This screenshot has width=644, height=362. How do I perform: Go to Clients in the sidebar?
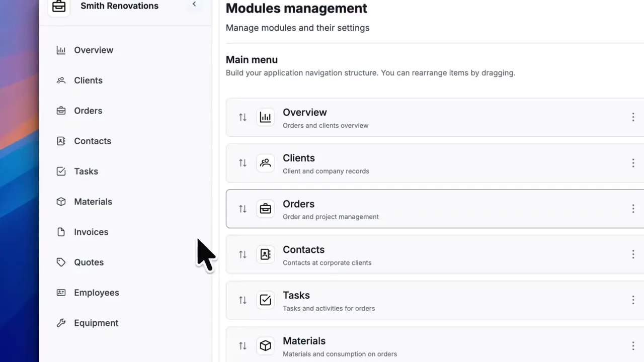(88, 80)
